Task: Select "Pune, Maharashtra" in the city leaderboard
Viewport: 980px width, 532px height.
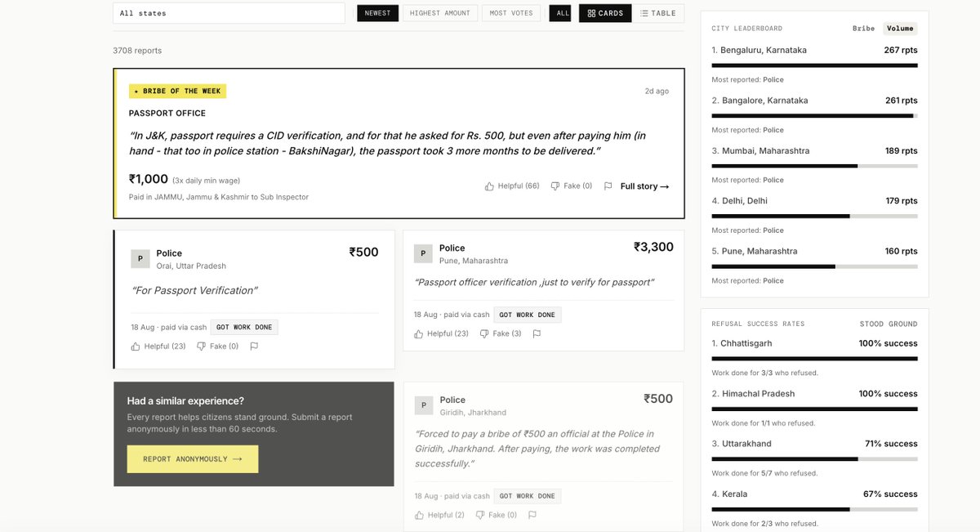Action: [759, 251]
